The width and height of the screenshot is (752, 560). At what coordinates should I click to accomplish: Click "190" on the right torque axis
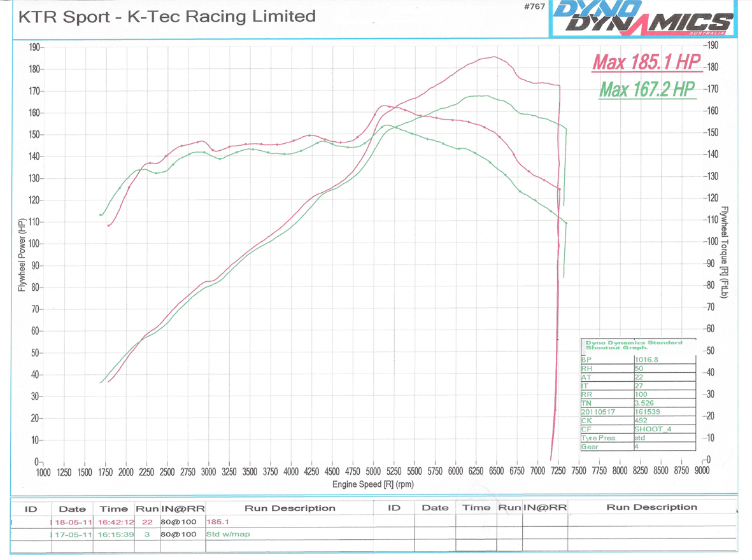[x=713, y=46]
